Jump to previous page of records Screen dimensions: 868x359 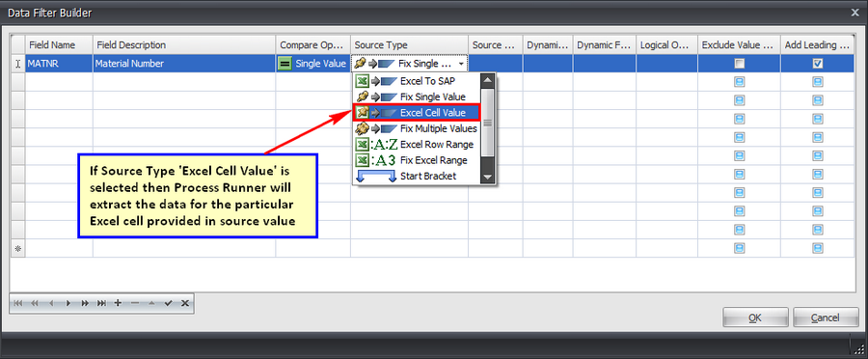[35, 303]
